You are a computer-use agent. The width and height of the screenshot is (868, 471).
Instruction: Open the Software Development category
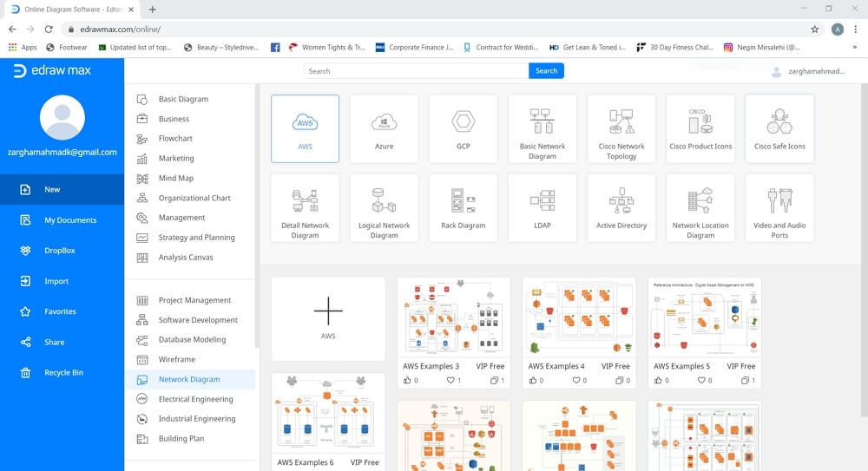(x=190, y=320)
